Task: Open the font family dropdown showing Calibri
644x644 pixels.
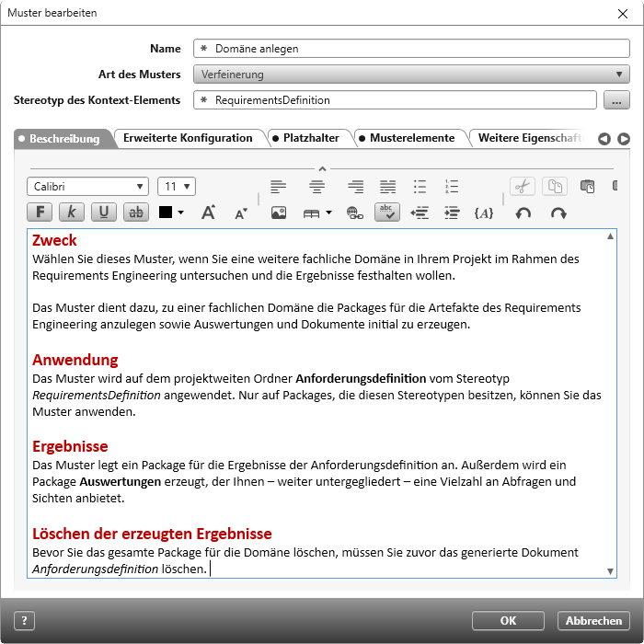Action: [x=87, y=187]
